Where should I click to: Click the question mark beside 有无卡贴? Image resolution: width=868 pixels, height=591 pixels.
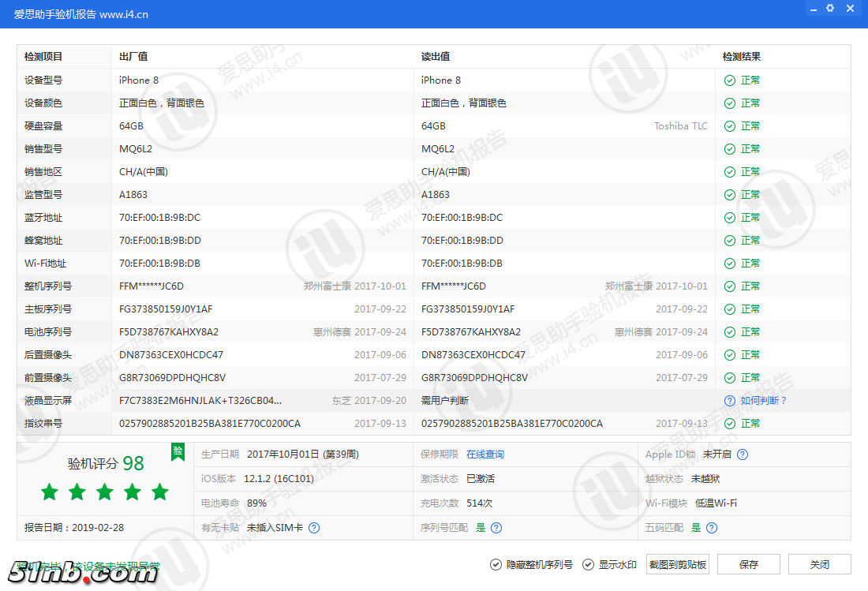tap(314, 527)
